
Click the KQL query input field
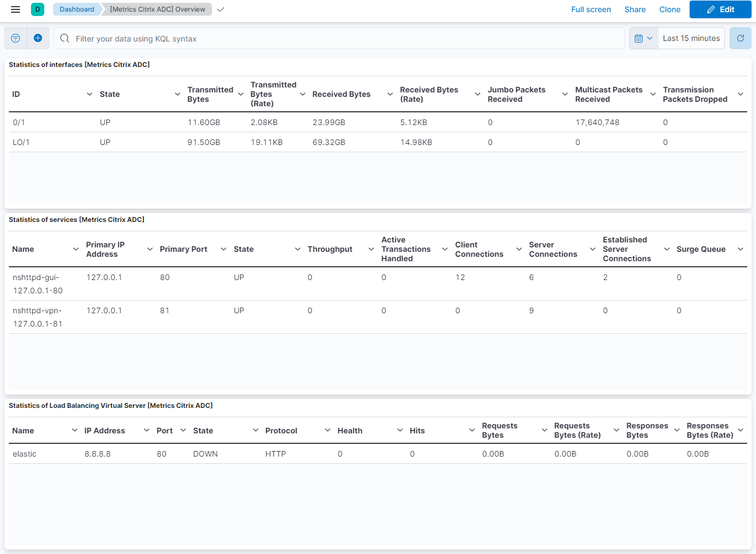click(x=332, y=38)
